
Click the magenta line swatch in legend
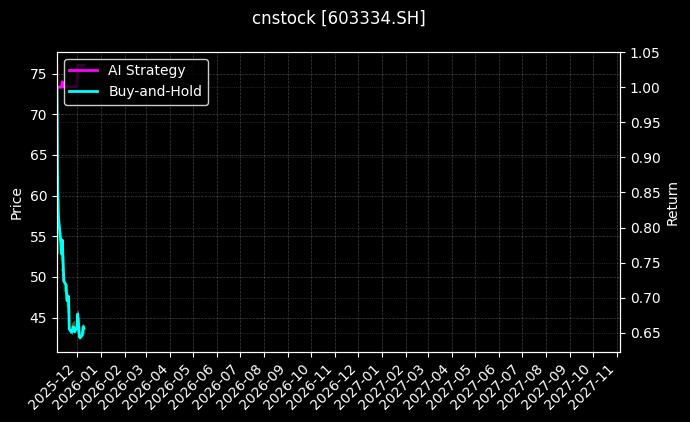pos(84,70)
